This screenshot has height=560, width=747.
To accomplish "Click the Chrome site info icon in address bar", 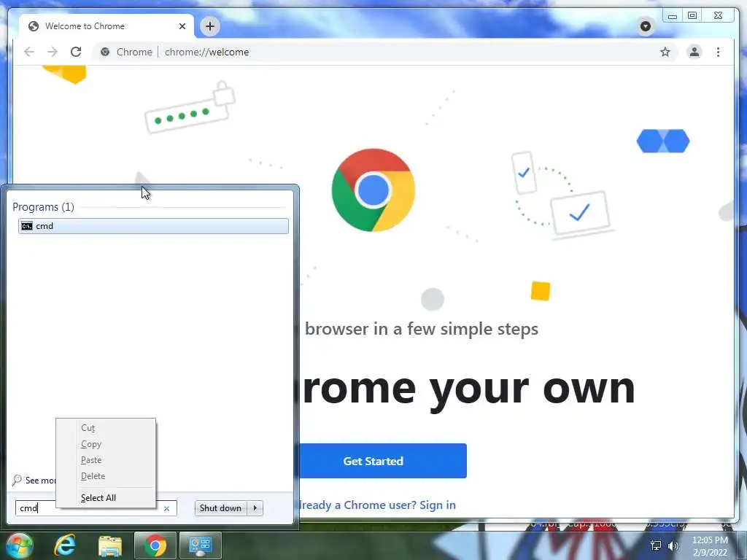I will (105, 52).
